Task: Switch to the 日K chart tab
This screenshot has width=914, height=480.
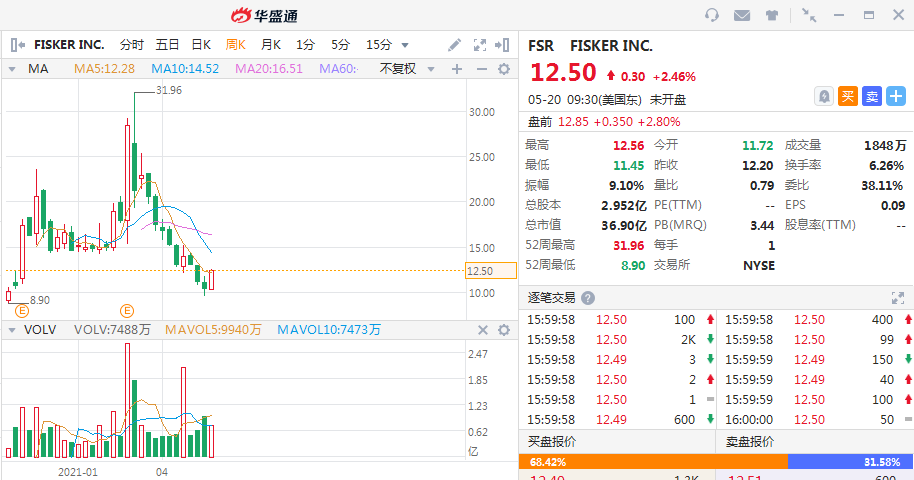Action: (x=201, y=45)
